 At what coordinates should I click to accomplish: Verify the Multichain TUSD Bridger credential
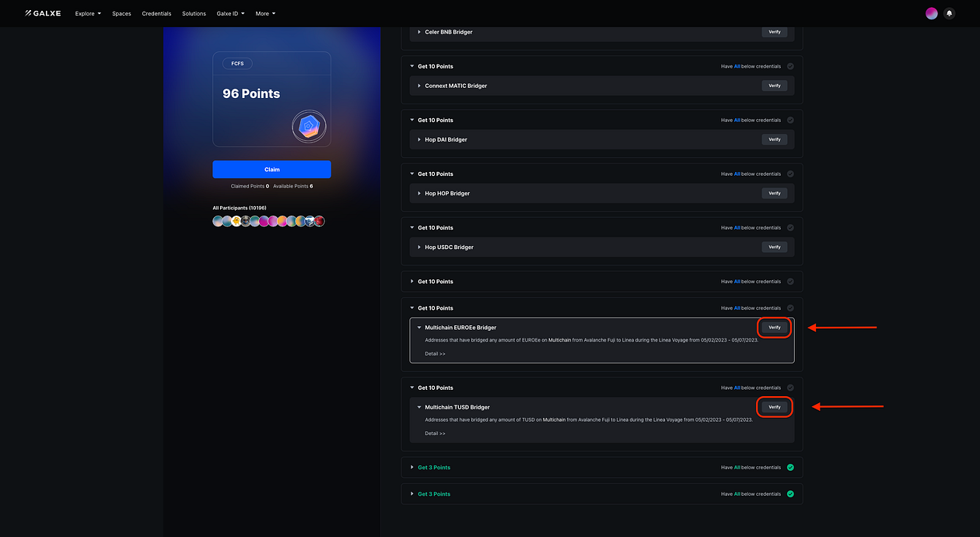pos(774,407)
